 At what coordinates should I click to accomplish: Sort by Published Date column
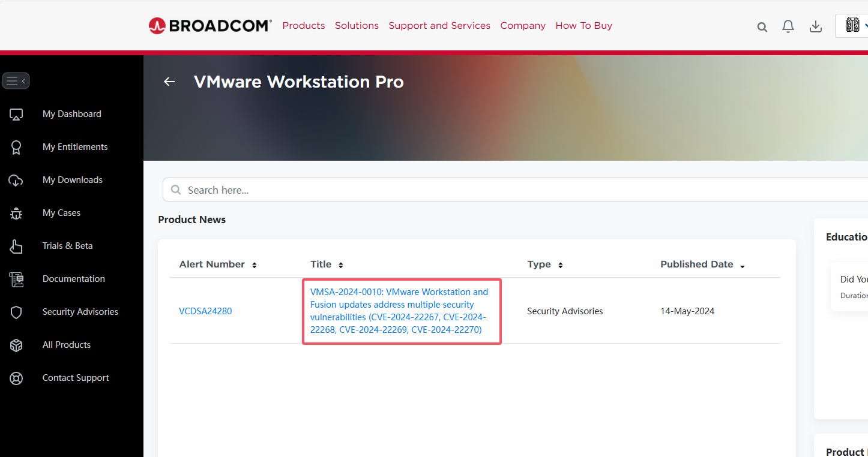[702, 264]
